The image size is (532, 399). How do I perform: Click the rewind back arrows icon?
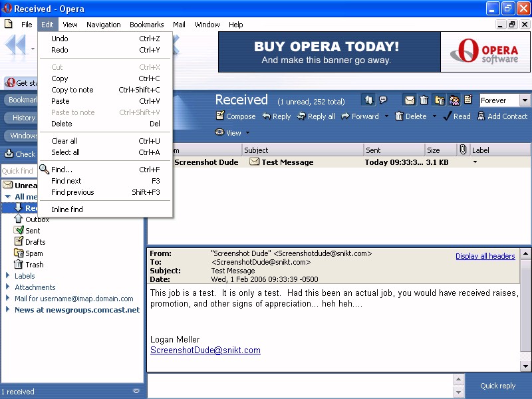[15, 45]
